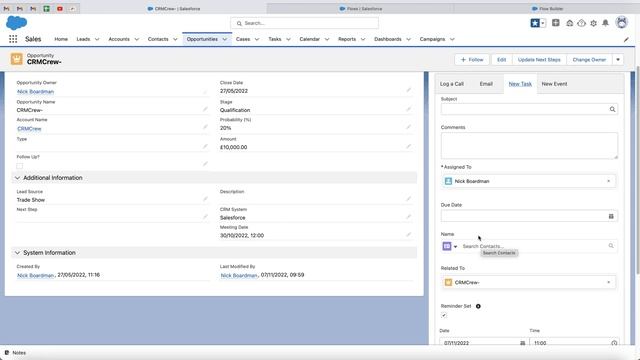Open the reminder time clock icon
The image size is (640, 360).
[614, 343]
